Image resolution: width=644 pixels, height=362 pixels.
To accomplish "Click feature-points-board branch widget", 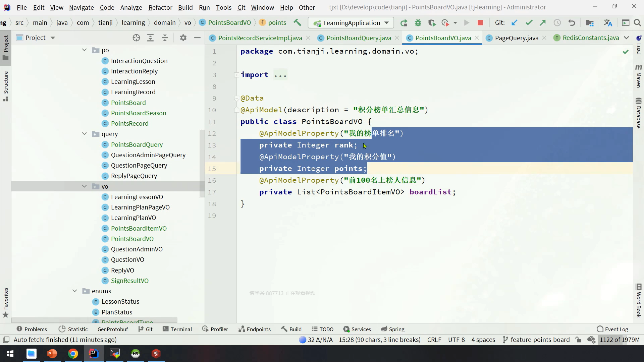I will tap(536, 340).
